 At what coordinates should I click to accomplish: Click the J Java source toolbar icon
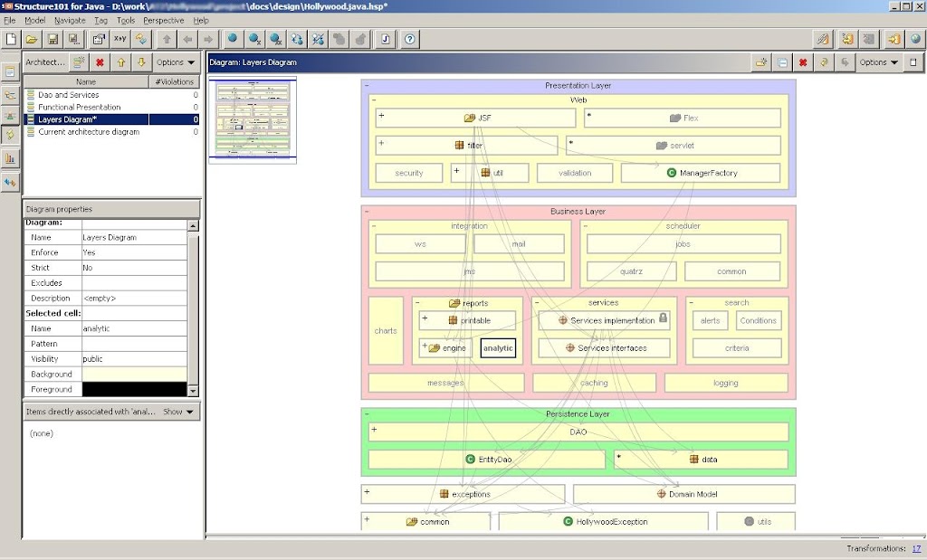[x=386, y=39]
